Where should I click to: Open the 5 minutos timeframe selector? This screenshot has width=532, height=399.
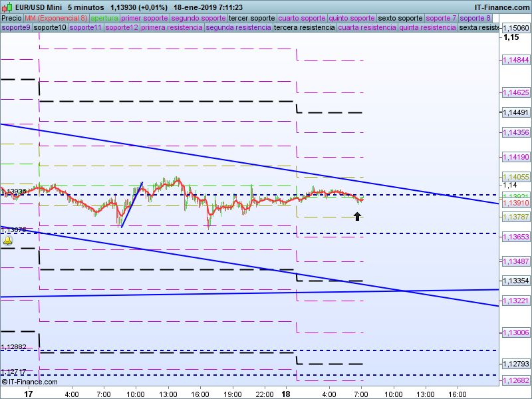click(x=85, y=7)
